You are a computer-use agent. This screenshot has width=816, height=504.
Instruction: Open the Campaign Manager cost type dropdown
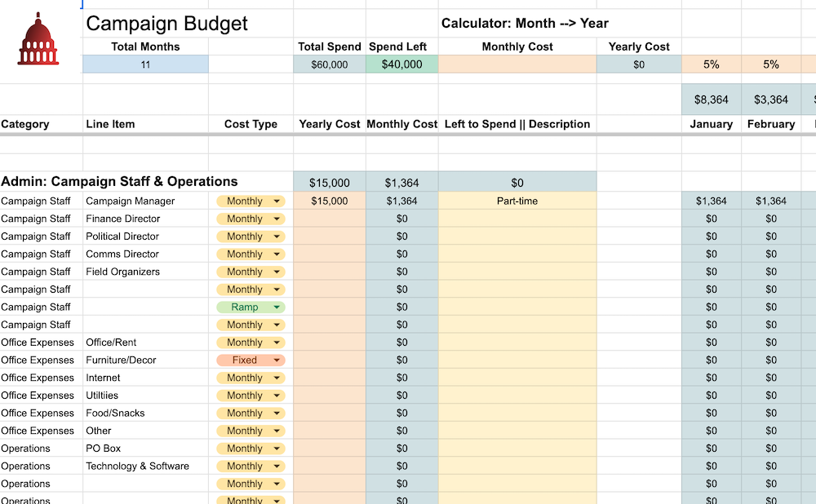point(250,201)
